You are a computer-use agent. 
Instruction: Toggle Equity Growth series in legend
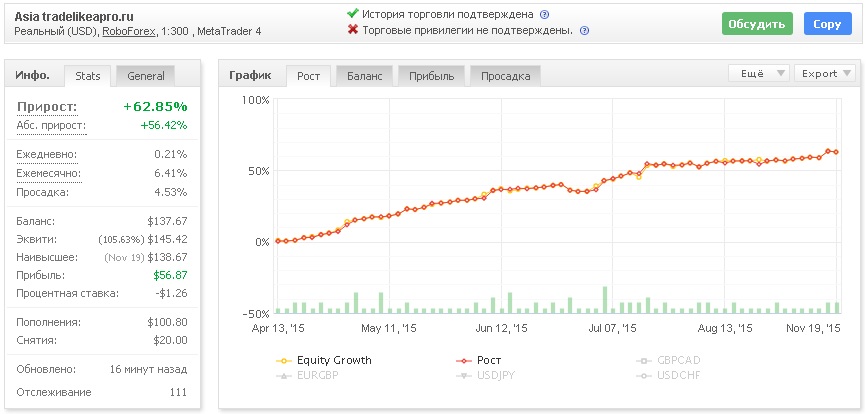tap(324, 360)
